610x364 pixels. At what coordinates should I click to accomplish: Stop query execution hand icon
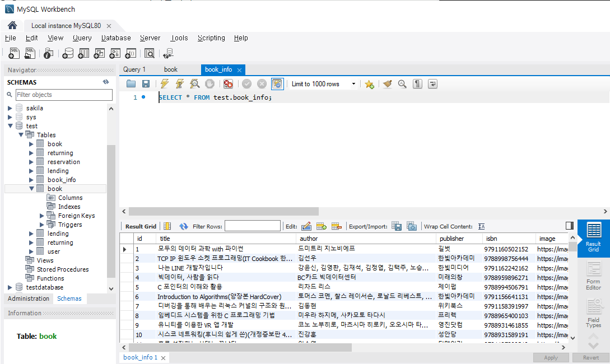[x=209, y=83]
